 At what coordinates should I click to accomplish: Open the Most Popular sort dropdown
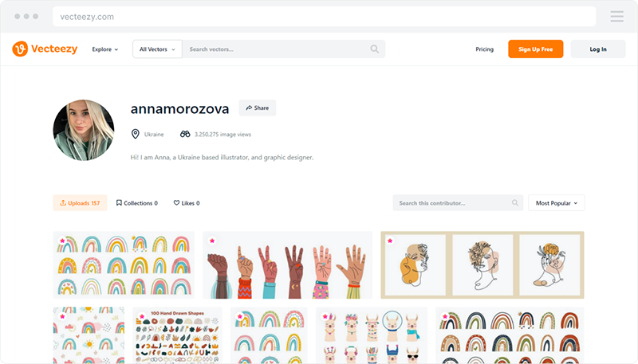click(x=556, y=203)
